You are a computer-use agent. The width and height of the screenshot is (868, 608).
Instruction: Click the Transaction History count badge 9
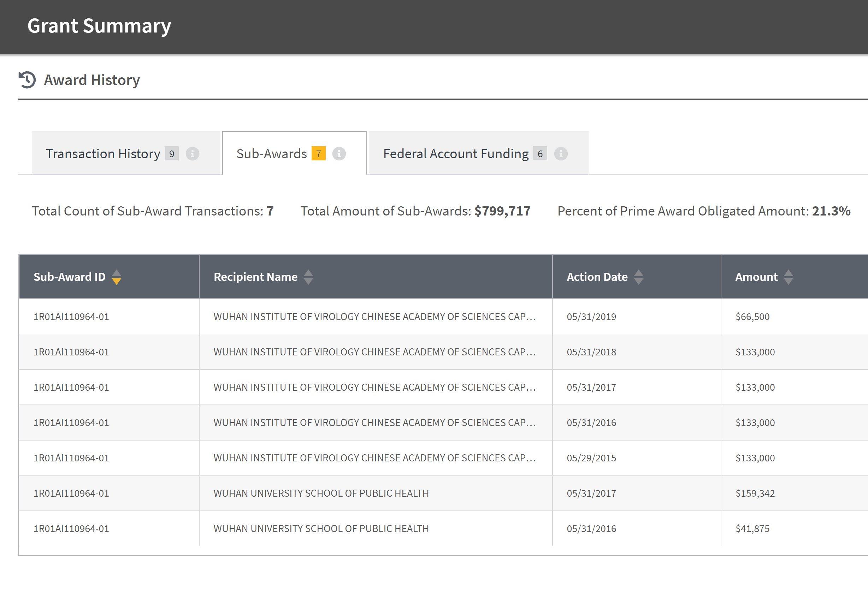172,154
